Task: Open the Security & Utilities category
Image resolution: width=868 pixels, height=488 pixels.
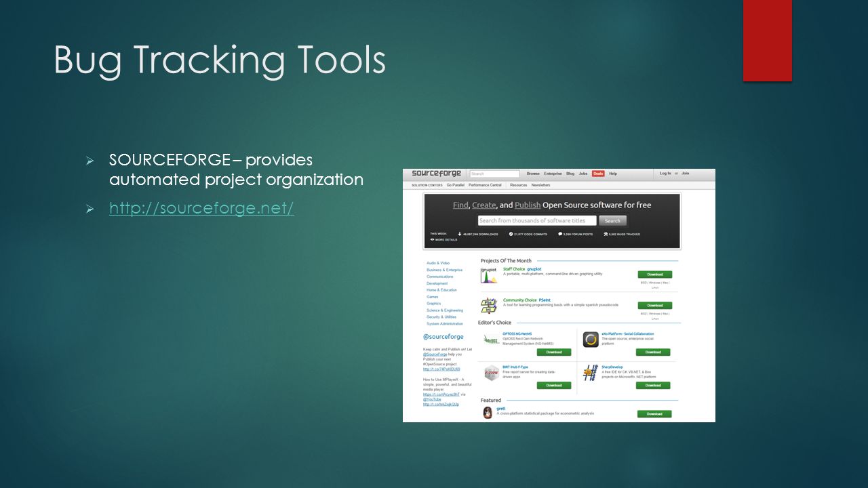Action: (x=441, y=317)
